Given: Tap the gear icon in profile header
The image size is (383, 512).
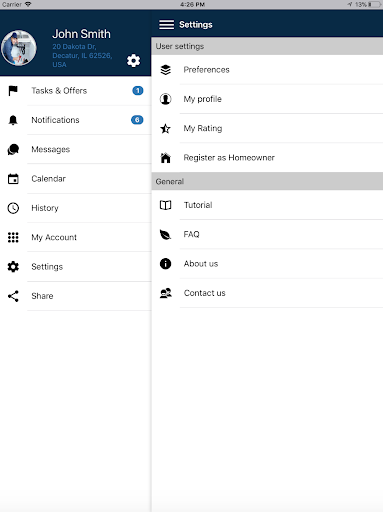Looking at the screenshot, I should pos(133,61).
